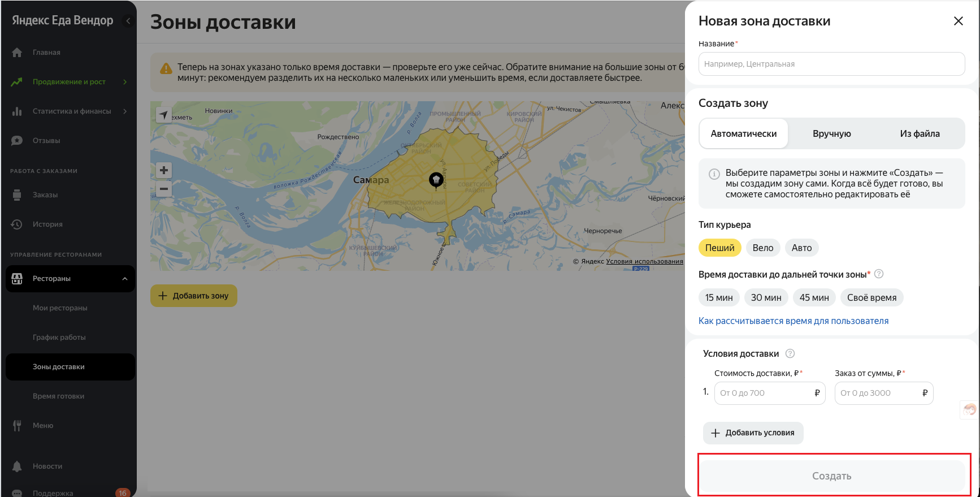
Task: Switch to the Вручную tab
Action: 832,133
